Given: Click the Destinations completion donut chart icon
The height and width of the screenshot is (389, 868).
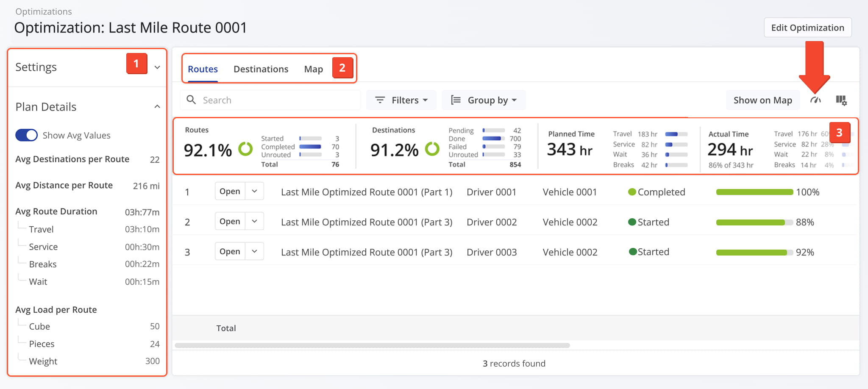Looking at the screenshot, I should point(432,149).
